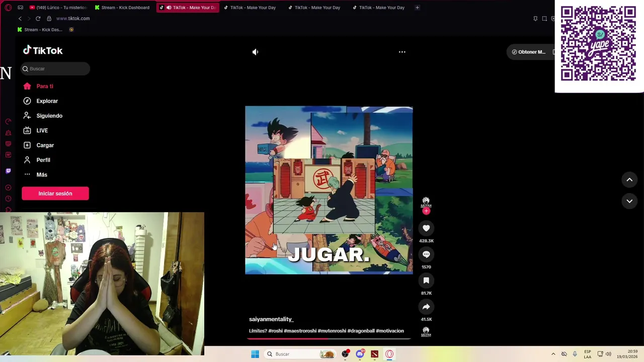644x362 pixels.
Task: Click the TikTok logo
Action: 43,50
